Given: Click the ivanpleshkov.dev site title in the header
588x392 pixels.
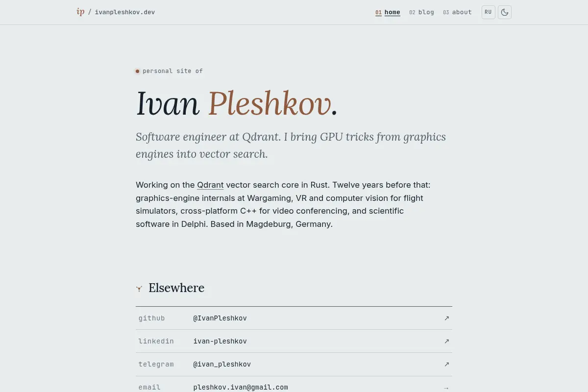Looking at the screenshot, I should point(125,12).
